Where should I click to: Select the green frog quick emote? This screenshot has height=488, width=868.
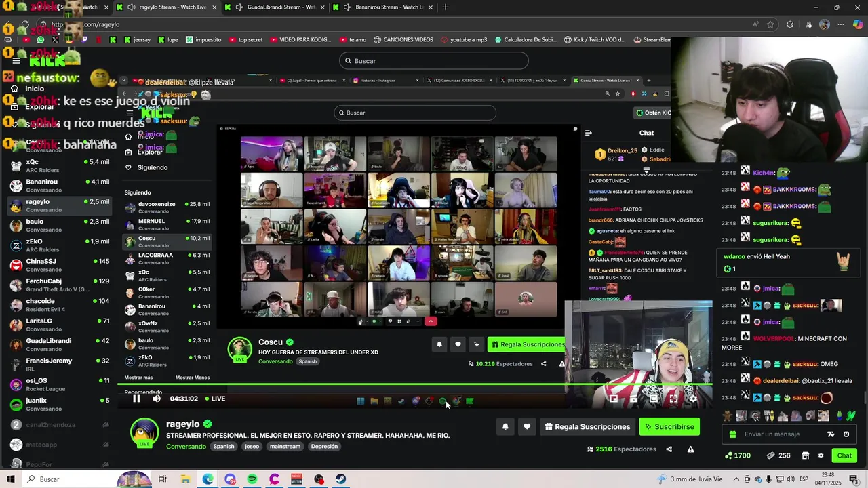pos(851,416)
